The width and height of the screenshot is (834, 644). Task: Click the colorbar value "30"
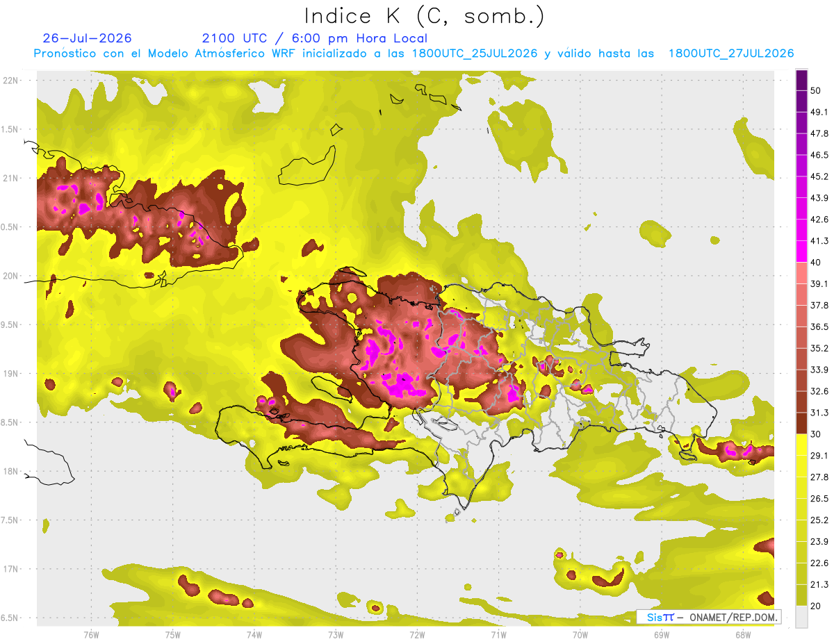[x=817, y=434]
